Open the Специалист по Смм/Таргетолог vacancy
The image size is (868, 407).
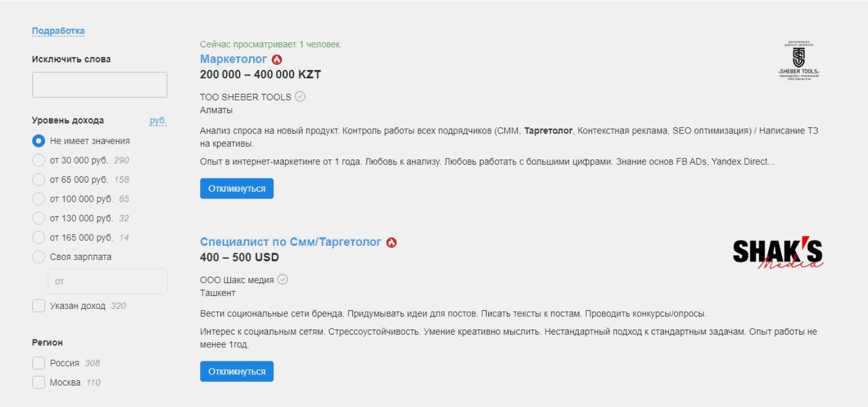coord(291,242)
